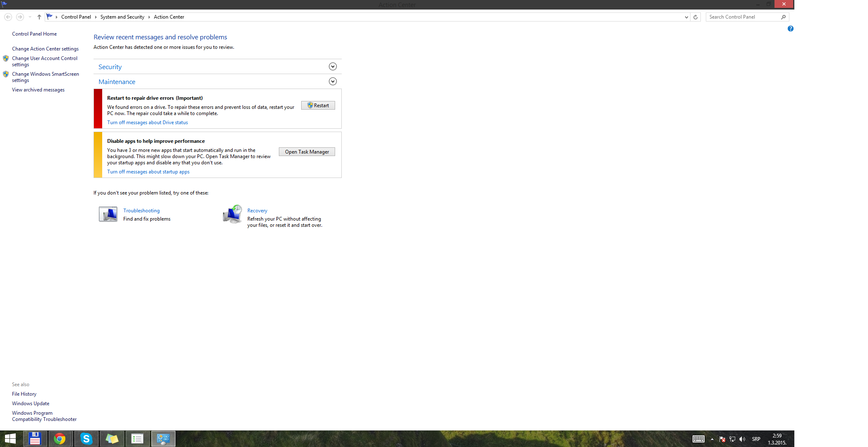868x447 pixels.
Task: Expand the Security section chevron
Action: coord(333,67)
